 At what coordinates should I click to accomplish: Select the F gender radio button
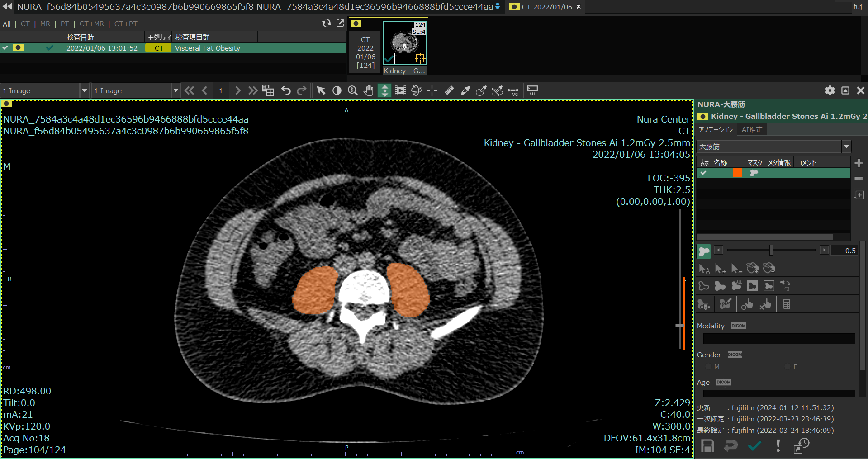(787, 367)
